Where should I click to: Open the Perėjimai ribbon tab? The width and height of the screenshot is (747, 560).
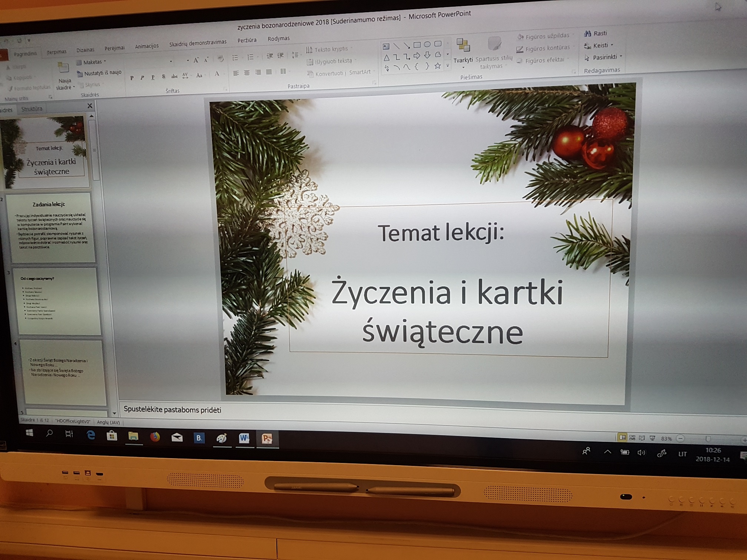tap(114, 48)
